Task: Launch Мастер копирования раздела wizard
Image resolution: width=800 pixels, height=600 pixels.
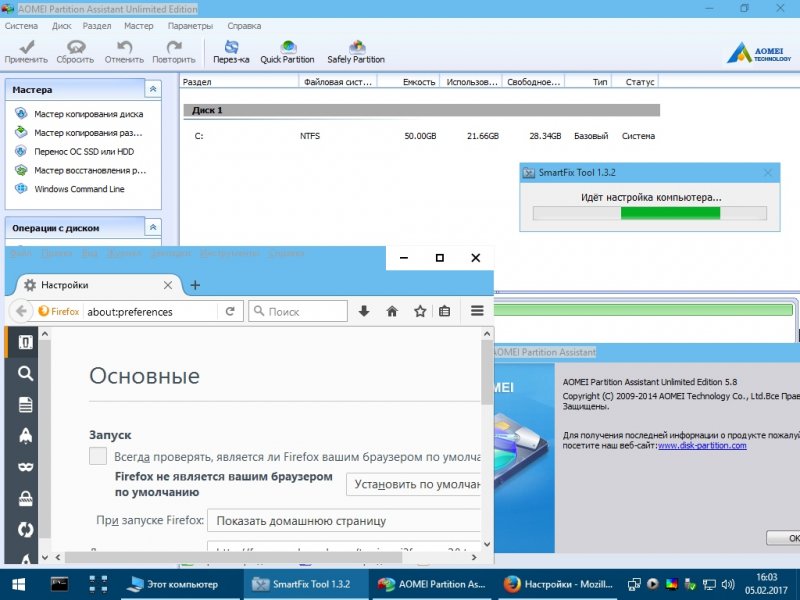Action: (88, 133)
